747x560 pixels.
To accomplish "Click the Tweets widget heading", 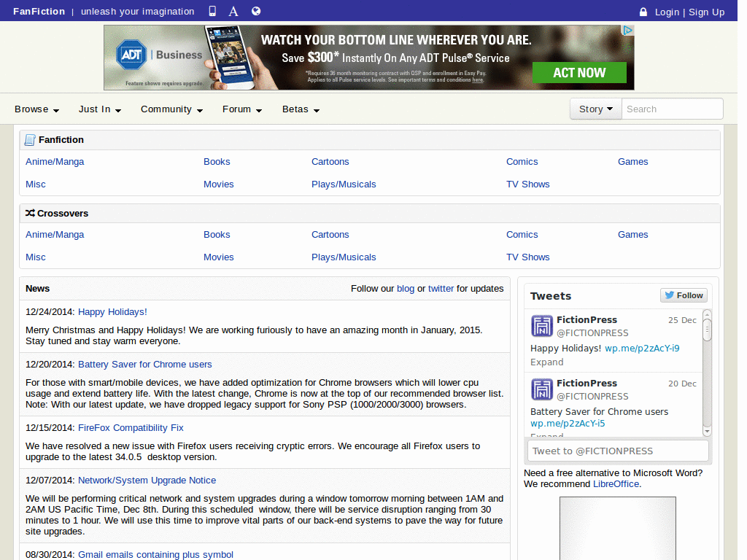I will 550,296.
